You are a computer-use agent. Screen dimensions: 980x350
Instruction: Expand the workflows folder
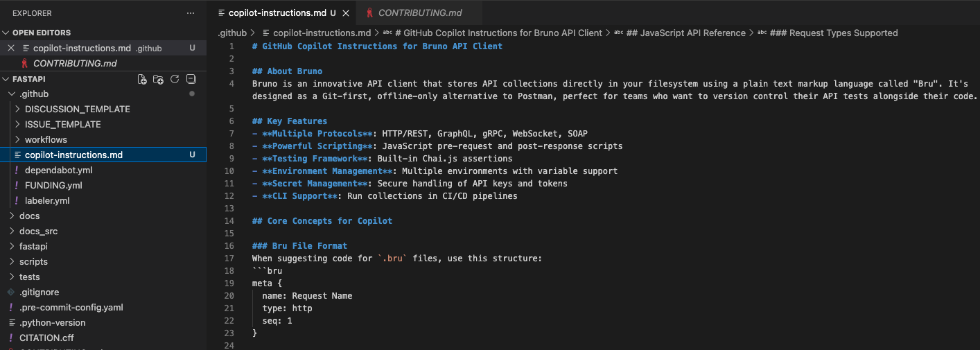(18, 140)
